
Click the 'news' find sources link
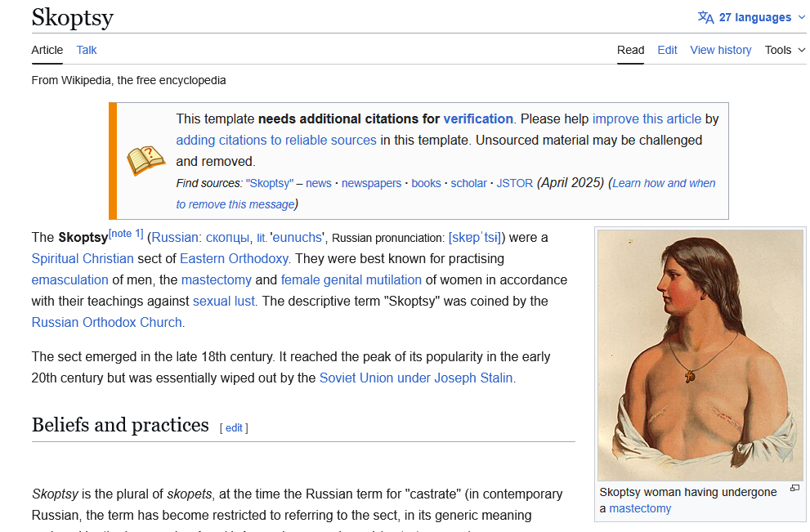tap(319, 183)
